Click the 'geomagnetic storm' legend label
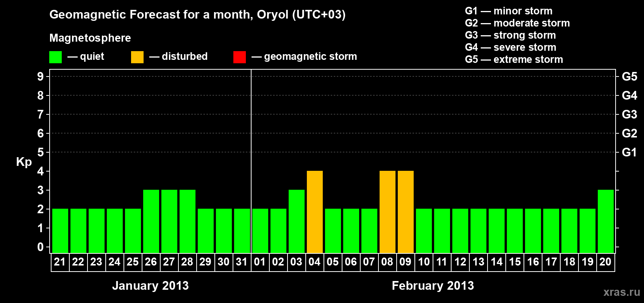 coord(311,57)
